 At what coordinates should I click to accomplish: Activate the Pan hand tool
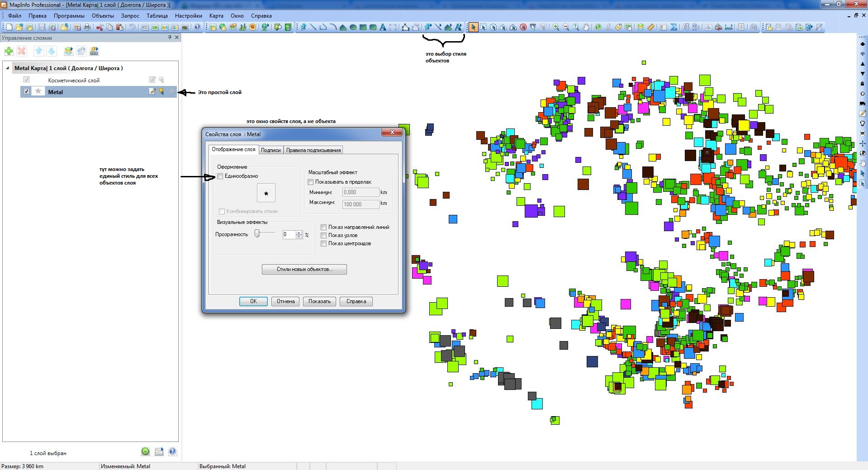pos(586,27)
